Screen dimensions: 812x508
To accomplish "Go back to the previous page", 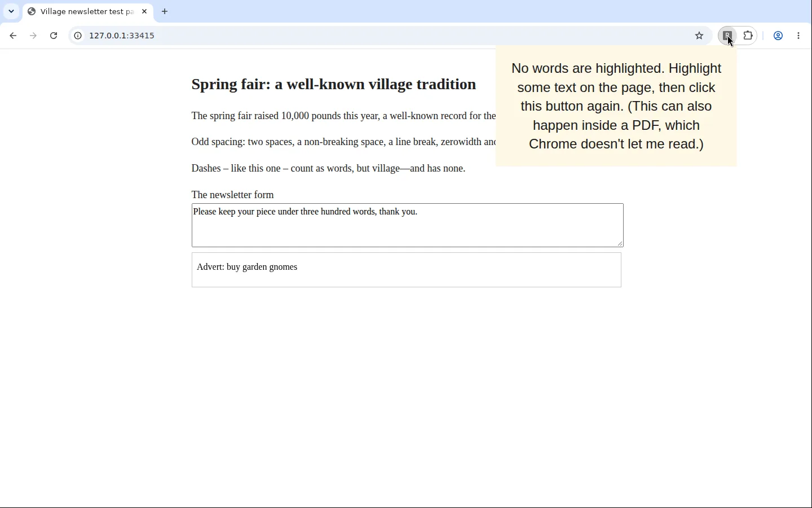I will (13, 36).
